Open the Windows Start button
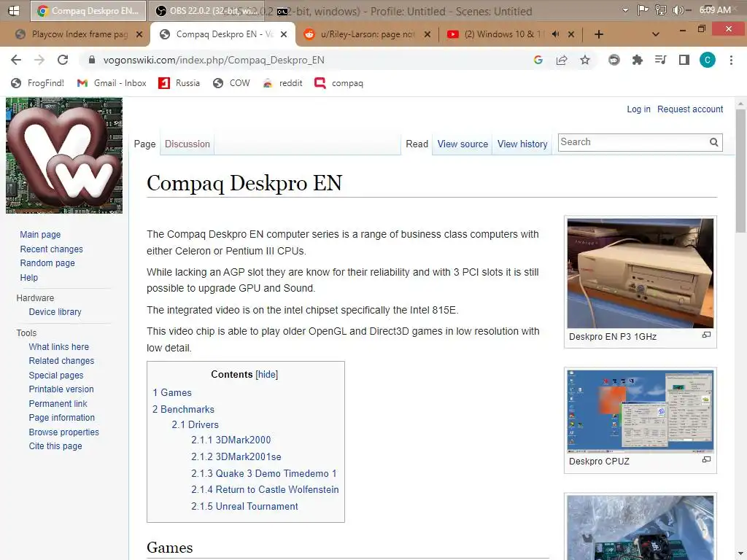The height and width of the screenshot is (560, 747). pos(14,10)
